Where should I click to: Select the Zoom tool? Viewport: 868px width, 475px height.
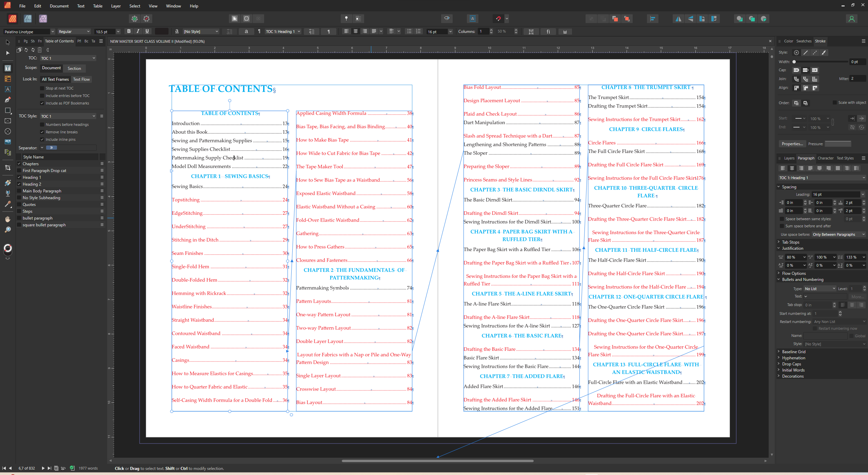tap(7, 230)
